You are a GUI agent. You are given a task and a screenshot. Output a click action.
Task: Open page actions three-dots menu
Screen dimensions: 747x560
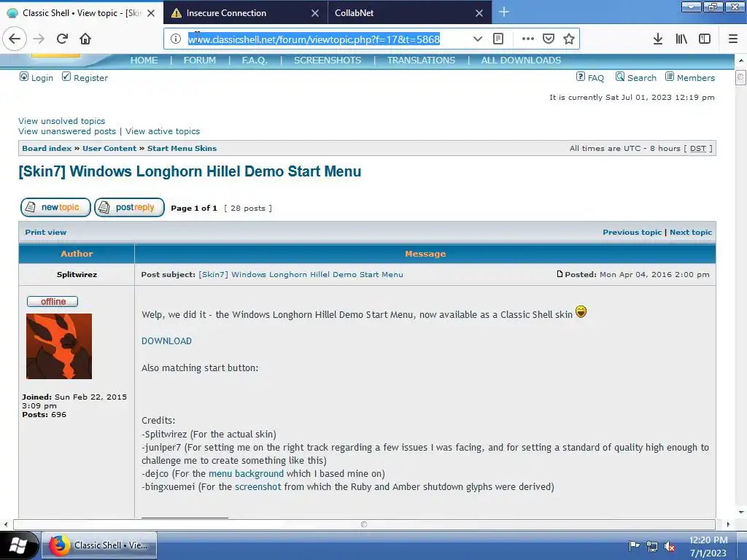(x=528, y=39)
